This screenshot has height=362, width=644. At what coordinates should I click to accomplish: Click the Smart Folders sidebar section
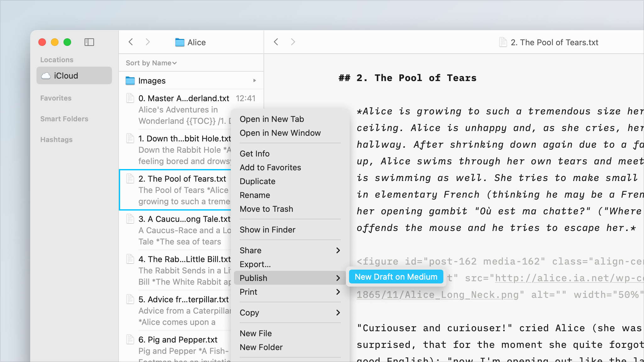pyautogui.click(x=64, y=119)
